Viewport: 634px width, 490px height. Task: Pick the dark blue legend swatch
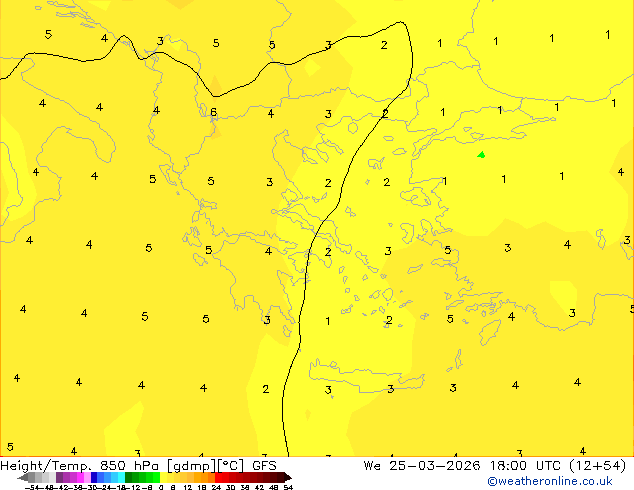(94, 477)
